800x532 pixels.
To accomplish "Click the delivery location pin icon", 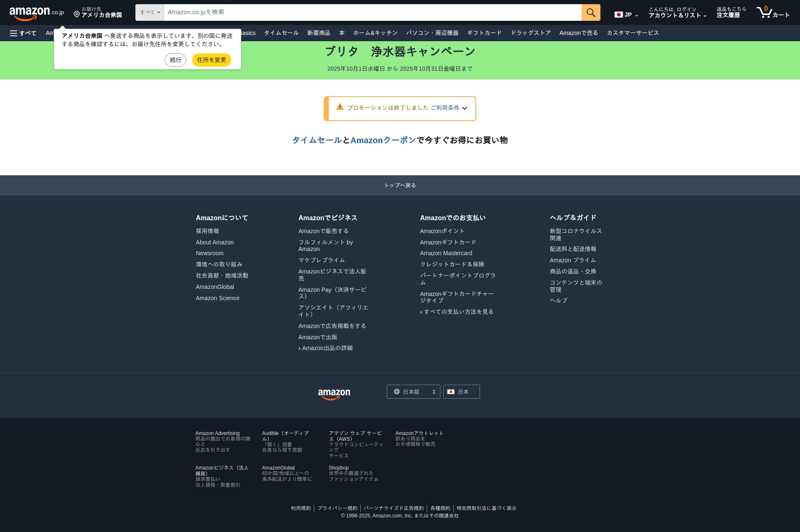I will click(77, 15).
